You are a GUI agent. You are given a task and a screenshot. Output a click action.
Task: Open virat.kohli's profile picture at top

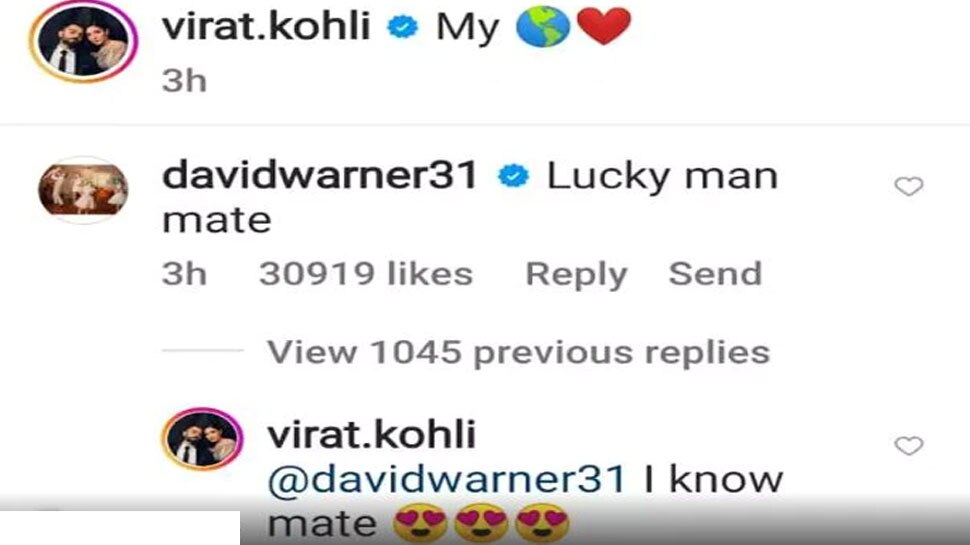tap(84, 41)
